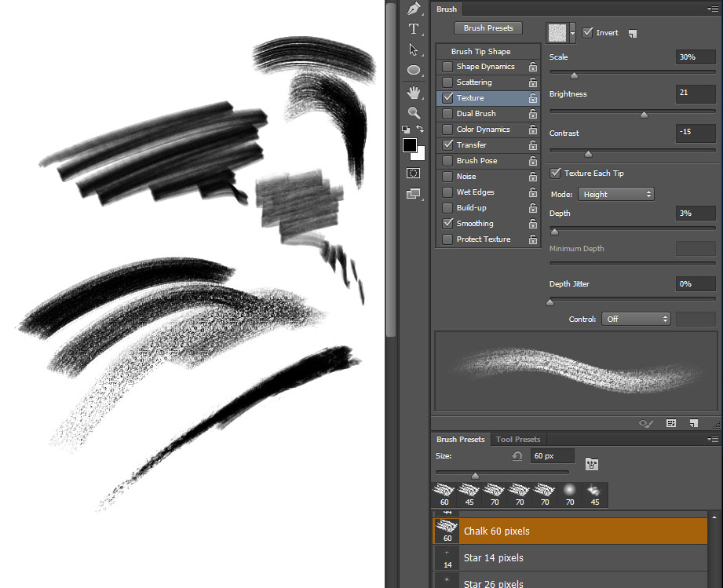This screenshot has width=723, height=588.
Task: Click the Scale value field showing 30%
Action: pyautogui.click(x=696, y=57)
